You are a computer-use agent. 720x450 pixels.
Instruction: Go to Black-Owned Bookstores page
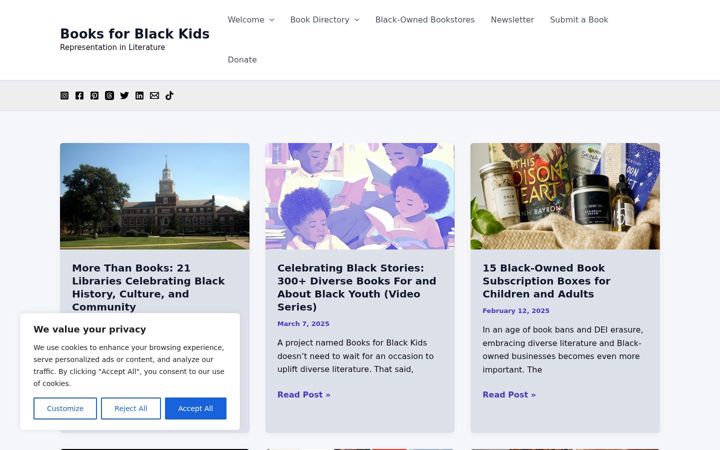click(x=425, y=20)
